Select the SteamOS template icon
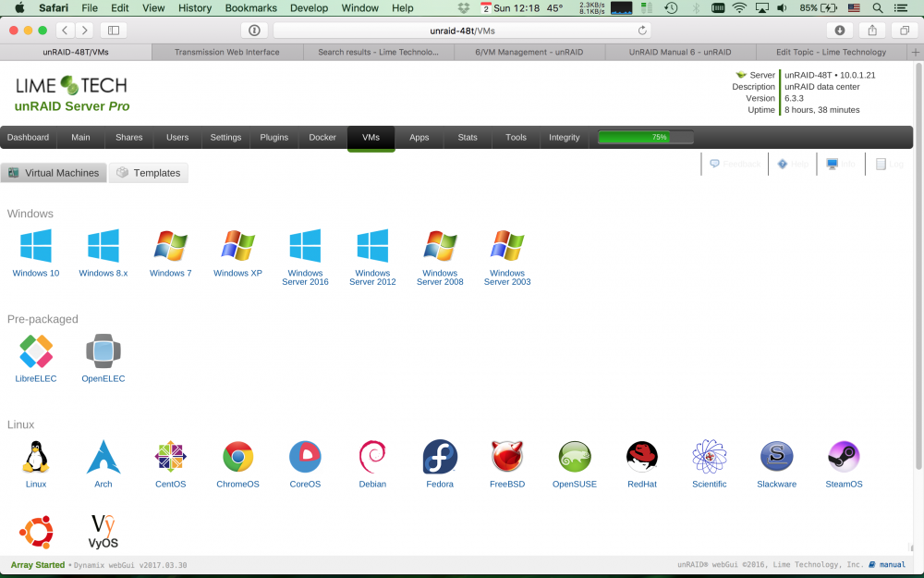Viewport: 924px width, 578px height. tap(844, 457)
